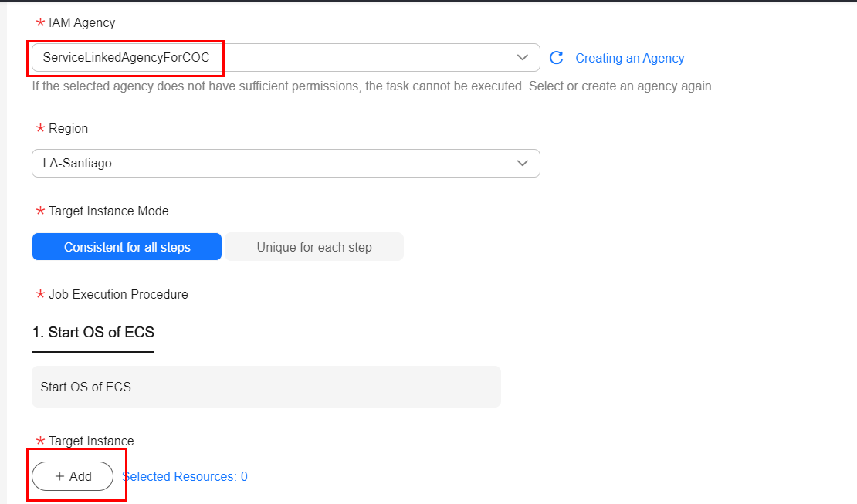
Task: Refresh the IAM agency list
Action: 556,58
